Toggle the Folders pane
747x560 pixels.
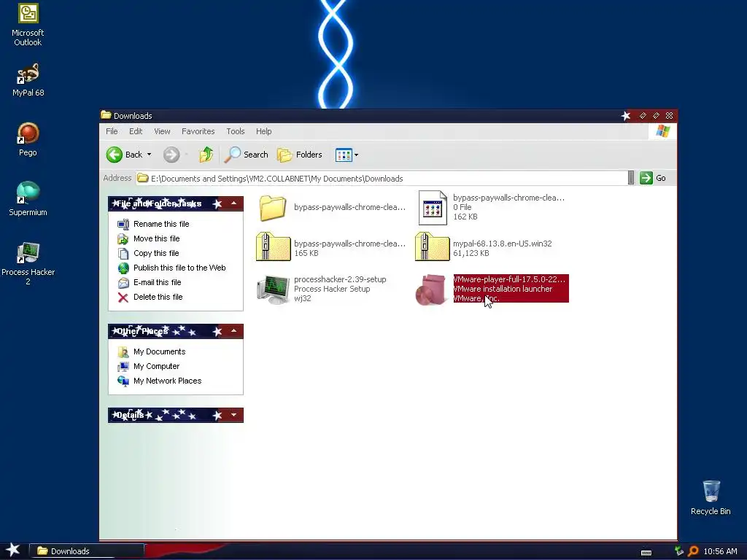[300, 155]
